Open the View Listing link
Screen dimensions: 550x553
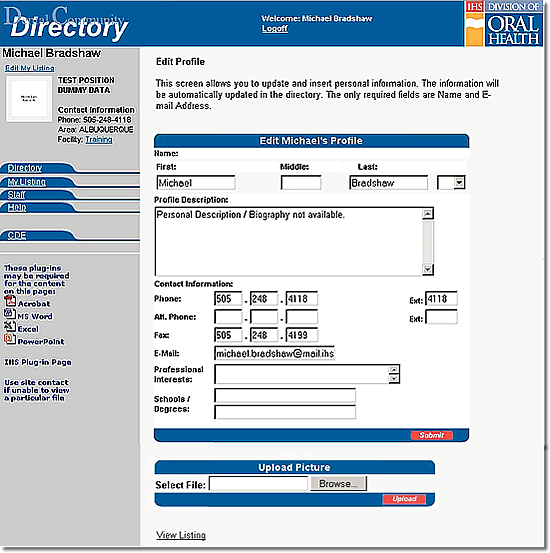pos(181,535)
